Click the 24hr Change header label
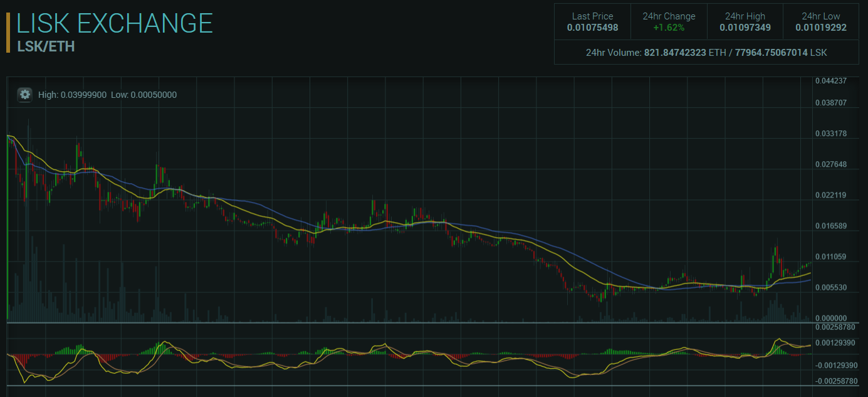Image resolution: width=868 pixels, height=397 pixels. 669,16
